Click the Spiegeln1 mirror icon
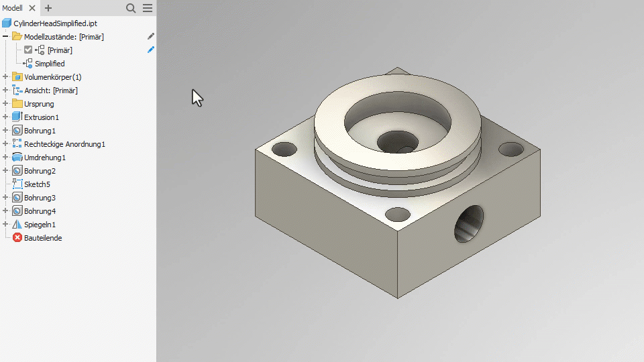 click(x=17, y=225)
